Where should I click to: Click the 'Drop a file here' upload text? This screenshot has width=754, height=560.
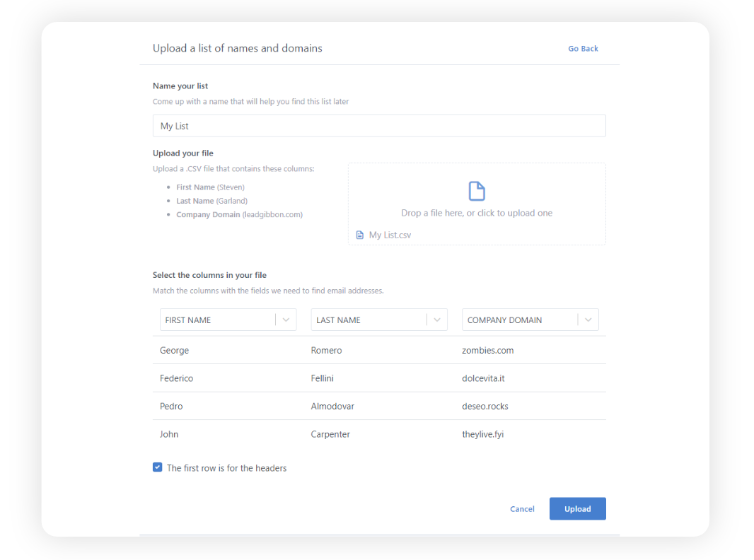tap(477, 213)
